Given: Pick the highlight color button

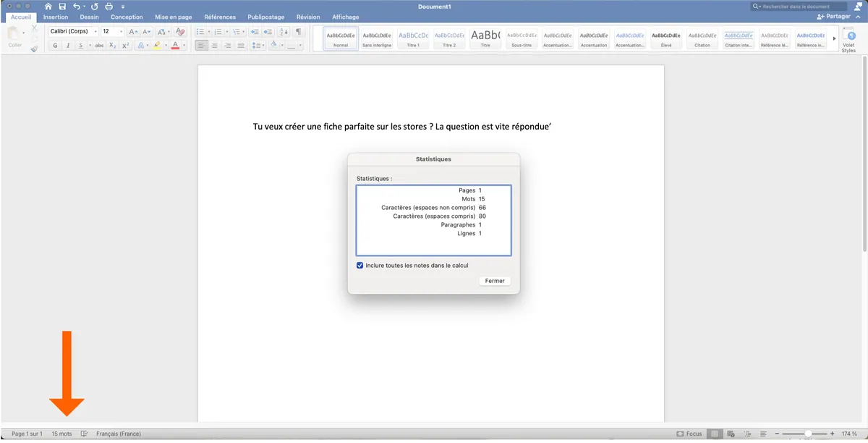Looking at the screenshot, I should pos(157,46).
